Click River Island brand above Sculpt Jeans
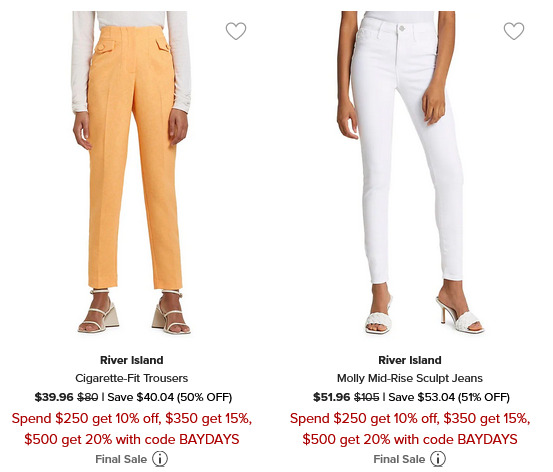553x472 pixels. click(x=410, y=360)
